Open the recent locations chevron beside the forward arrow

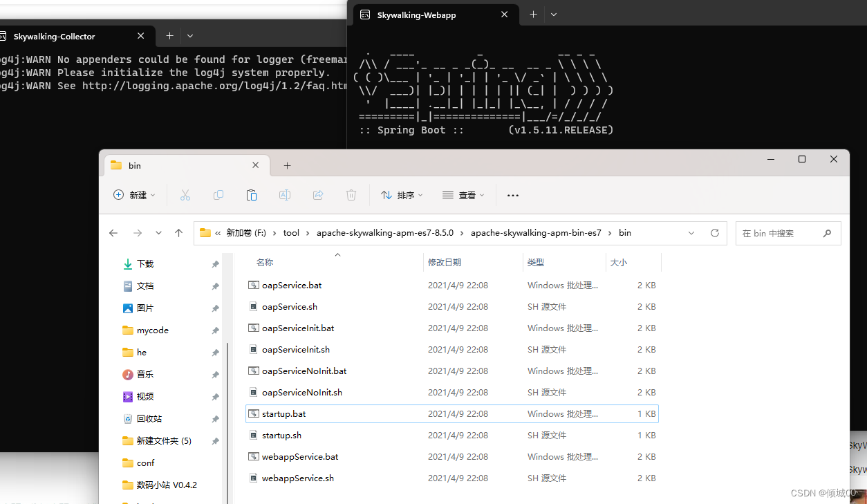click(158, 233)
